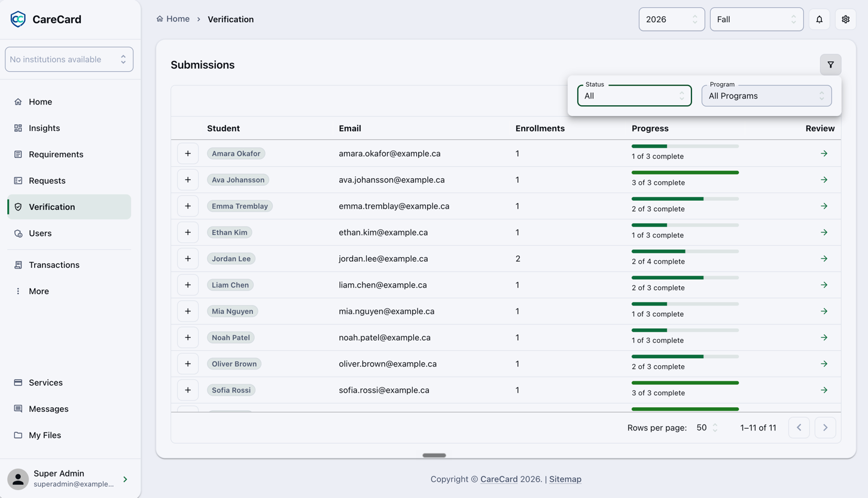Image resolution: width=868 pixels, height=498 pixels.
Task: Open the Status filter dropdown
Action: pos(634,96)
